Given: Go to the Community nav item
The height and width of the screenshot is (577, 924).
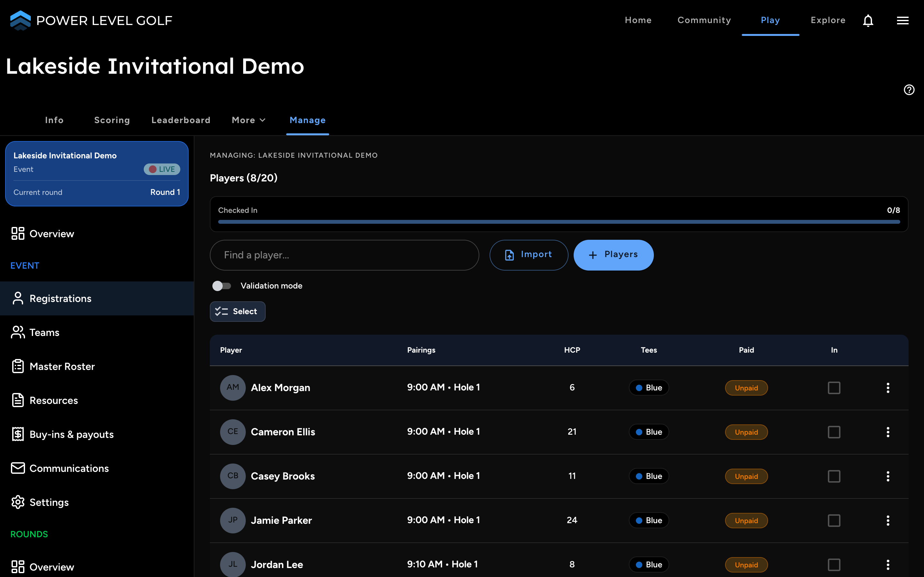Looking at the screenshot, I should coord(704,20).
